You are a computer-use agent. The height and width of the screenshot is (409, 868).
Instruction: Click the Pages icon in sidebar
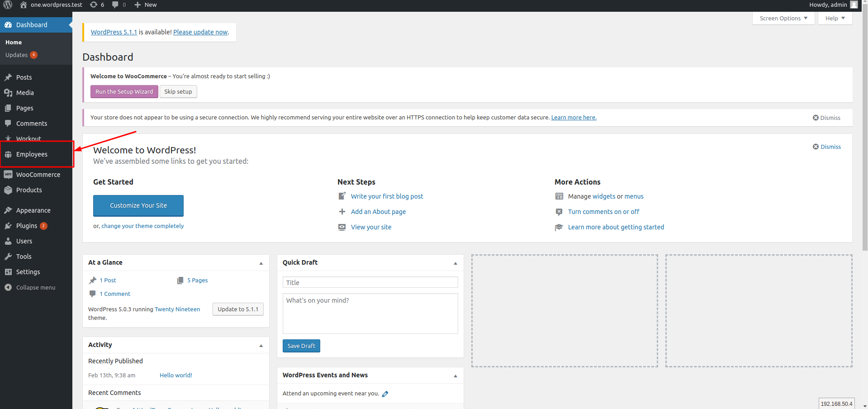tap(8, 108)
